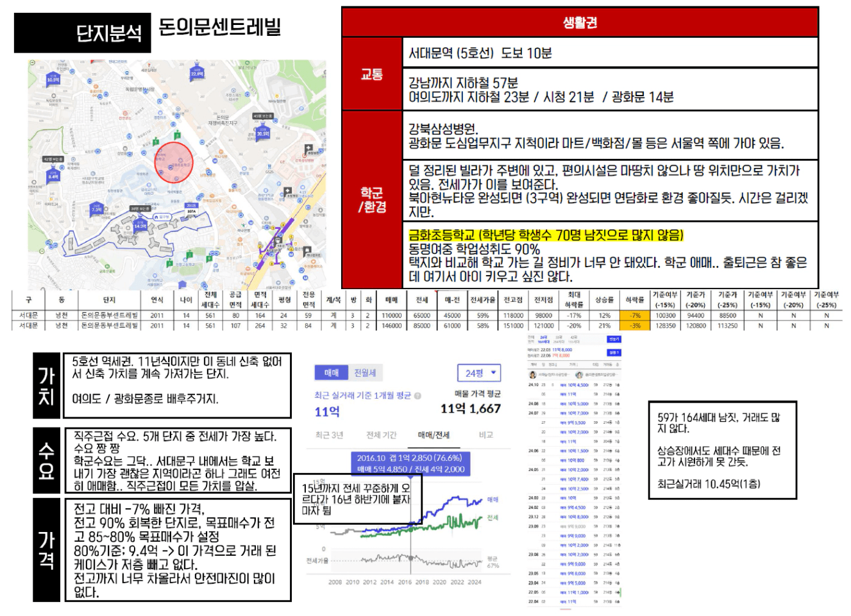Click the '42명 보는중' map label
This screenshot has width=851, height=616.
(x=53, y=159)
